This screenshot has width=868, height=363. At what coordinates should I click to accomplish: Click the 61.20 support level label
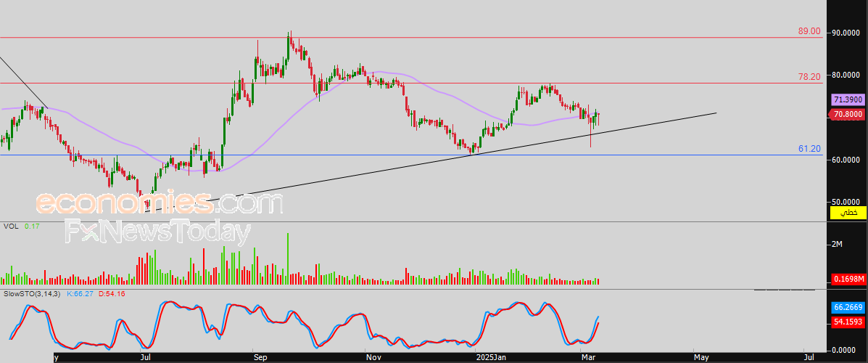tap(809, 149)
